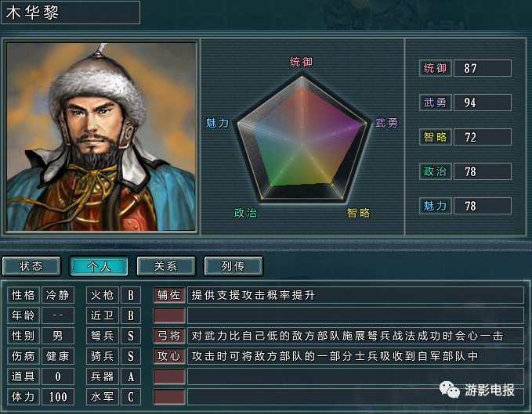Click the 水军 aptitude C rating
532x414 pixels.
click(131, 397)
